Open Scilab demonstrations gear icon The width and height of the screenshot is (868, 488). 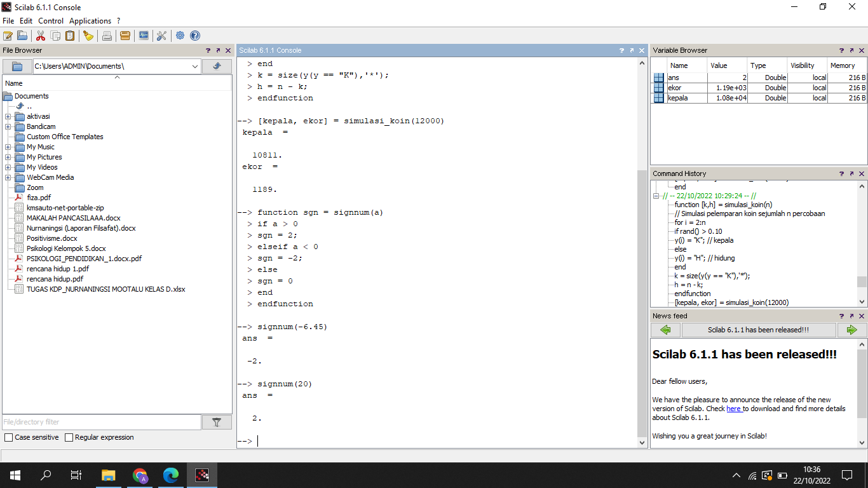pos(180,36)
